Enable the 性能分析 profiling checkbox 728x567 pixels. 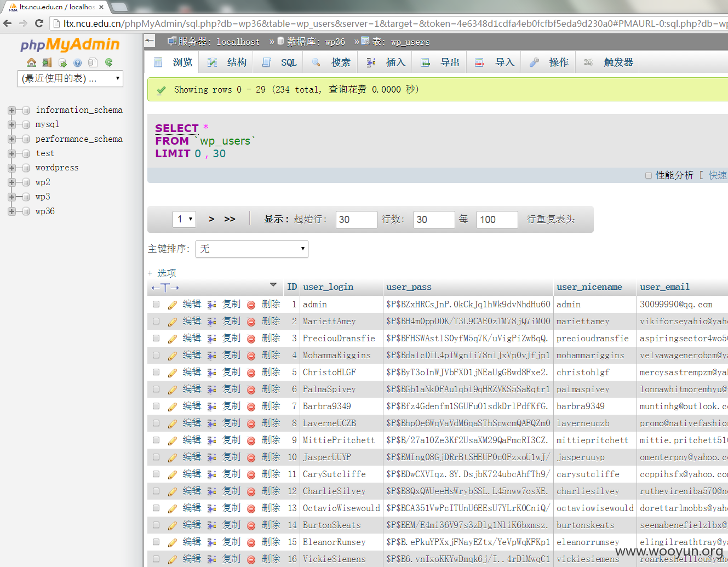point(649,175)
